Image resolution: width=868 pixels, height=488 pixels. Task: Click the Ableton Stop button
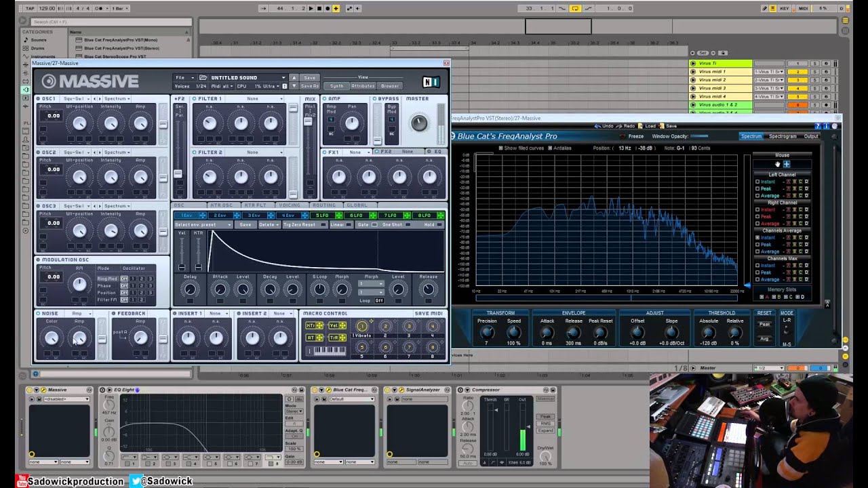(319, 8)
